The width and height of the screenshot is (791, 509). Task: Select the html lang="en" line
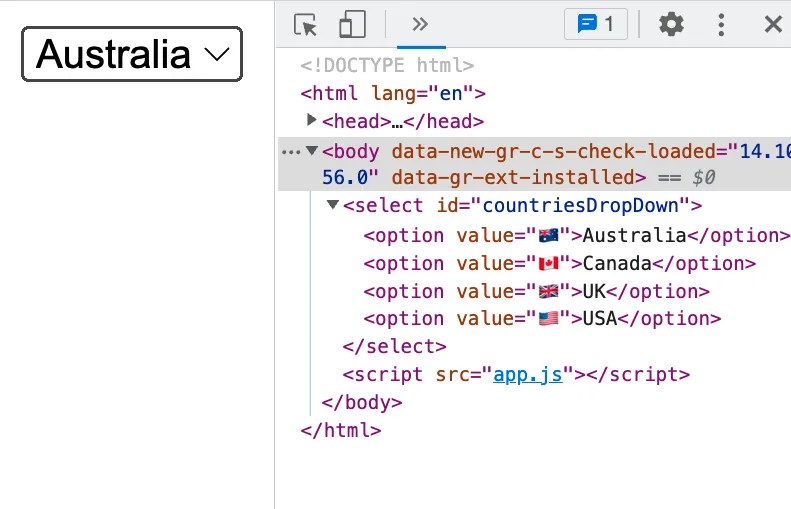tap(393, 94)
